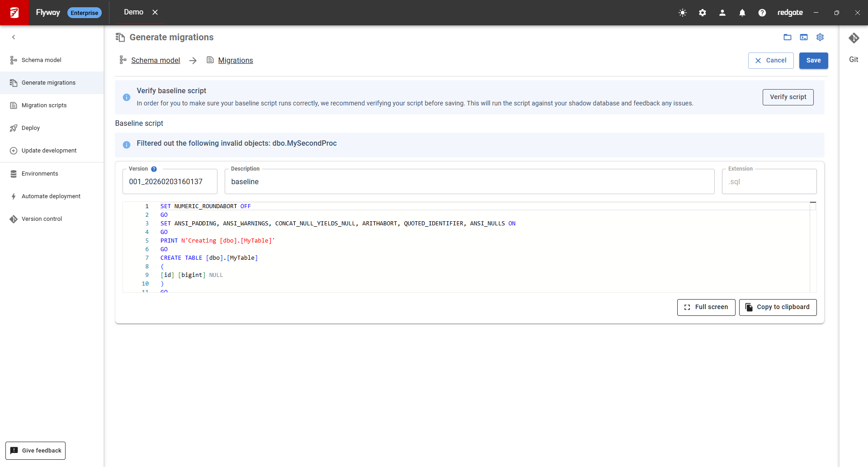Open the notifications bell
The width and height of the screenshot is (868, 467).
[742, 13]
